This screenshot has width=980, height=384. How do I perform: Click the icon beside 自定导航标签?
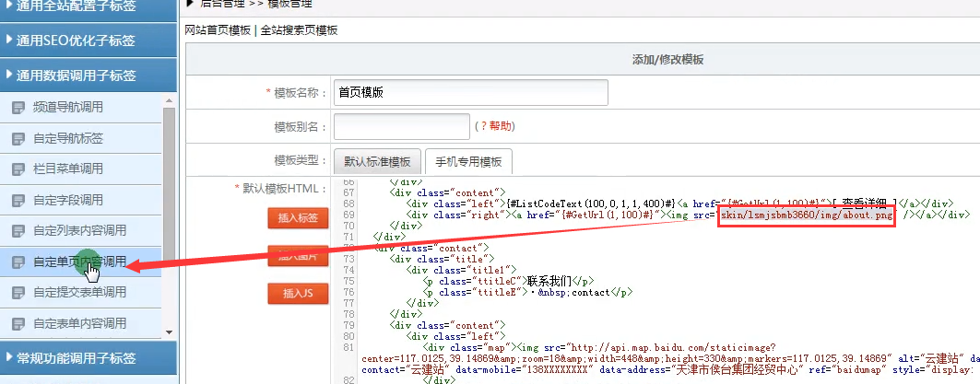[18, 139]
